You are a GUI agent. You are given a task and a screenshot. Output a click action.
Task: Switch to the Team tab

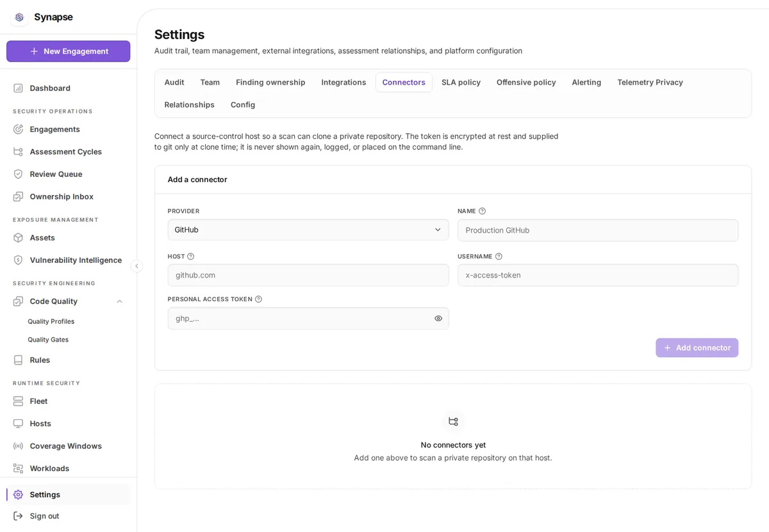click(x=210, y=82)
